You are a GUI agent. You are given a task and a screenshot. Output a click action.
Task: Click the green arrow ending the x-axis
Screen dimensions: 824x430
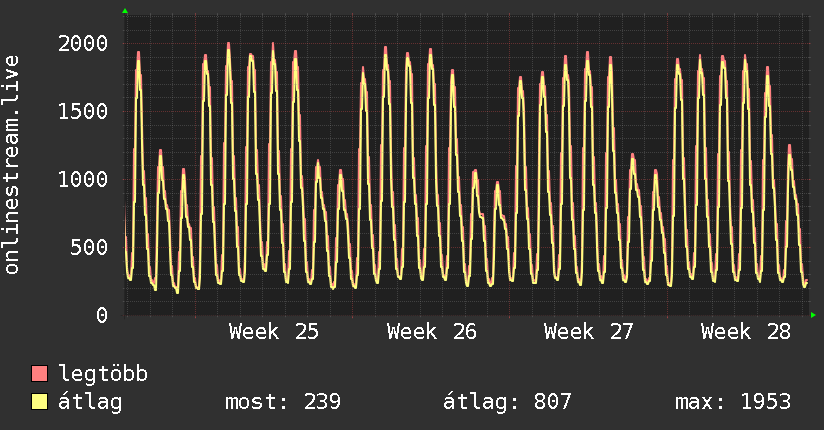point(813,315)
